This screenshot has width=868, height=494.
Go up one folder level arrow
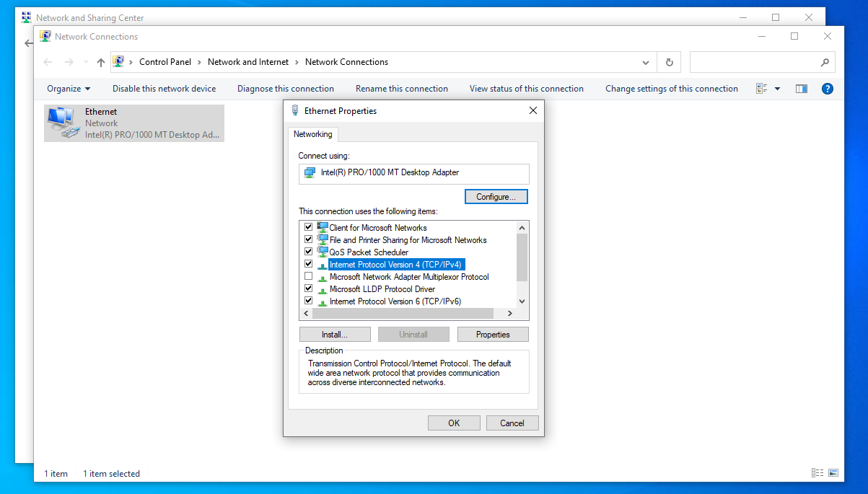coord(100,62)
